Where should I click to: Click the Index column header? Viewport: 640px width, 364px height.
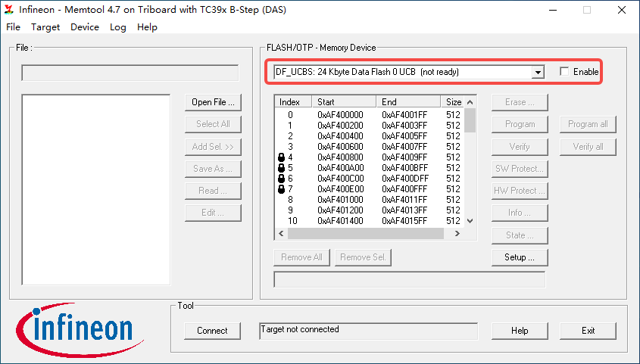tap(293, 102)
